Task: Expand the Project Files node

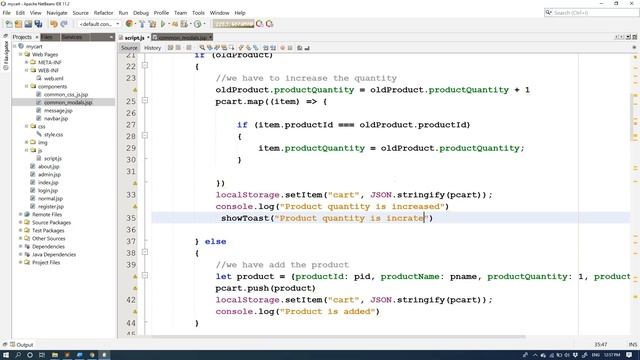Action: [20, 262]
